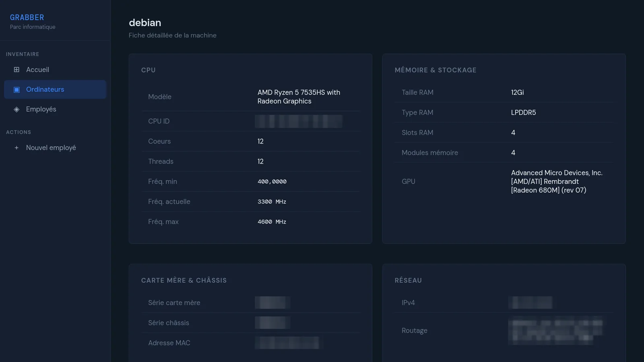This screenshot has height=362, width=644.
Task: Click the debian page heading
Action: pos(145,23)
